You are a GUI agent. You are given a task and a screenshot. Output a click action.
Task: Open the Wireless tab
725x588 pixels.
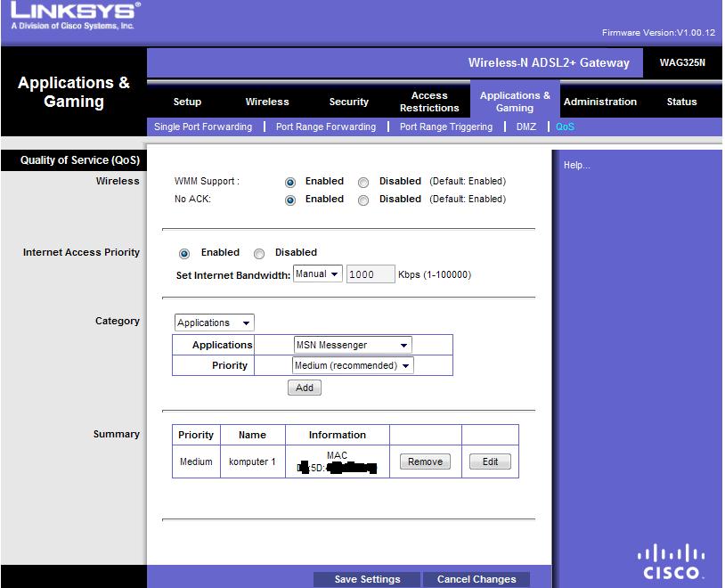pos(267,102)
